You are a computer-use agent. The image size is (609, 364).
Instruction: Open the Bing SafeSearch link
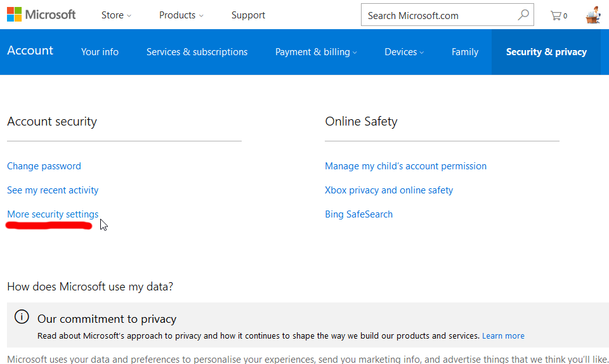click(358, 214)
